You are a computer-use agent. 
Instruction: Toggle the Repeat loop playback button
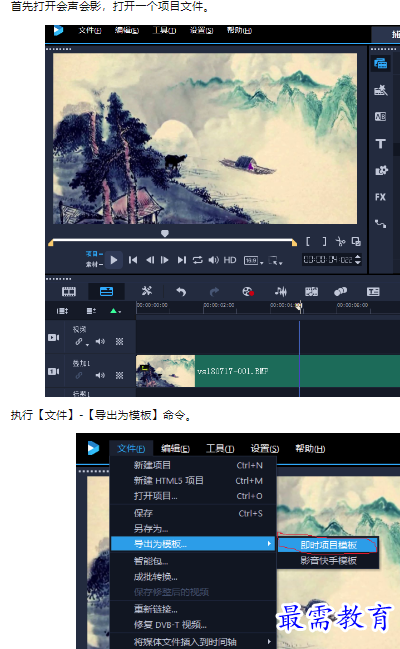pos(198,260)
